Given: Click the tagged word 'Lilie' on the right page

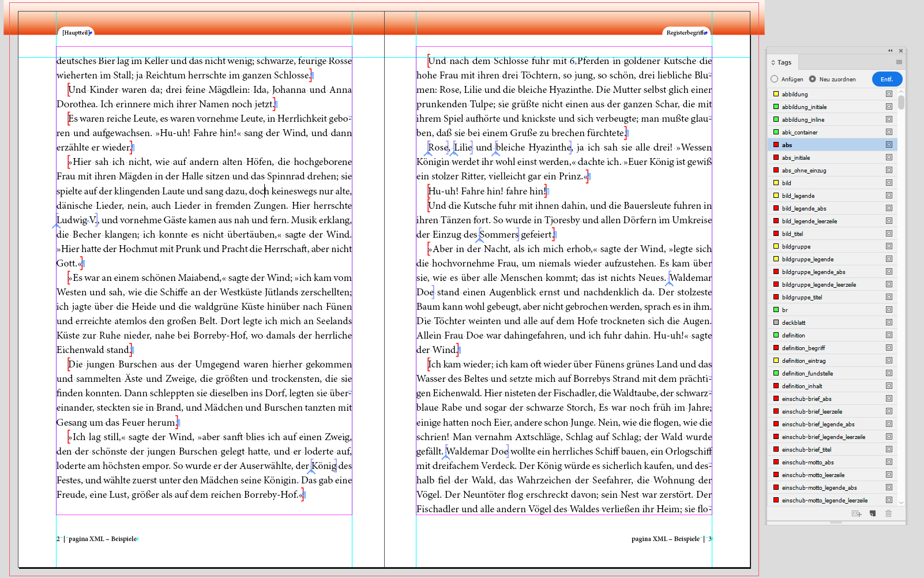Looking at the screenshot, I should pyautogui.click(x=463, y=147).
